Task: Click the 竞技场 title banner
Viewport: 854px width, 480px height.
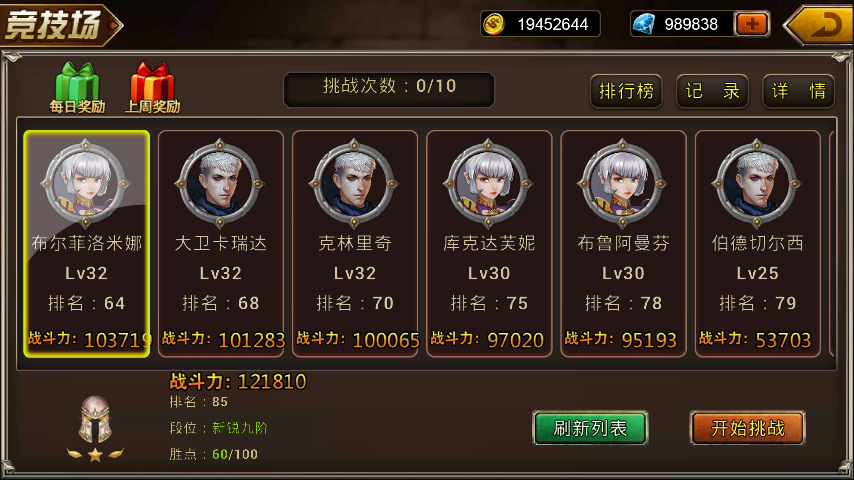Action: pos(61,25)
